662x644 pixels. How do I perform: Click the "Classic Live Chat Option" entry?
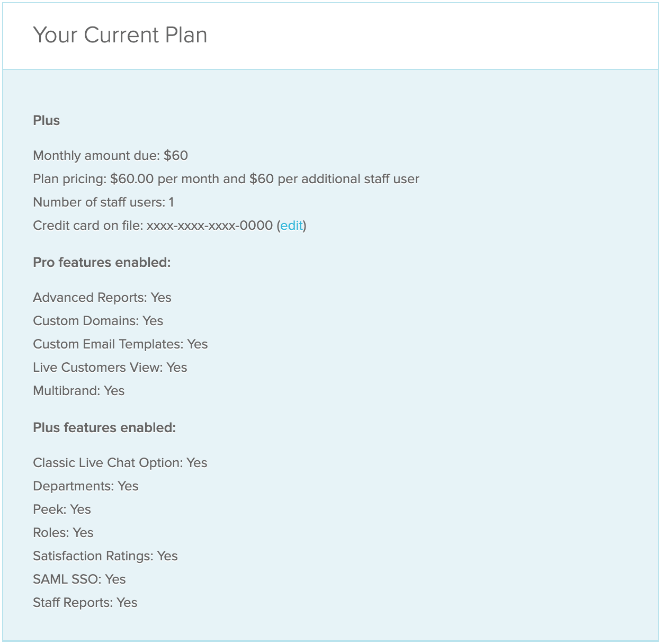click(x=120, y=463)
